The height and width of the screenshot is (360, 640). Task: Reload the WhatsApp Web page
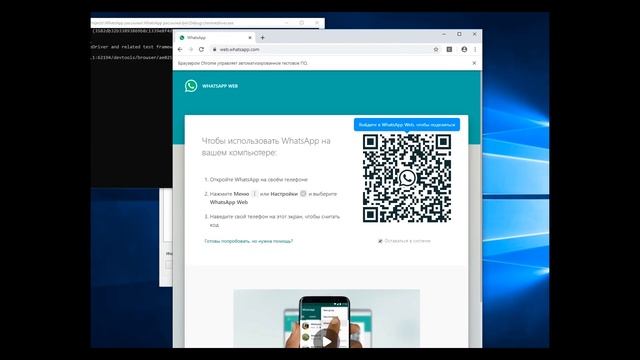pyautogui.click(x=201, y=49)
